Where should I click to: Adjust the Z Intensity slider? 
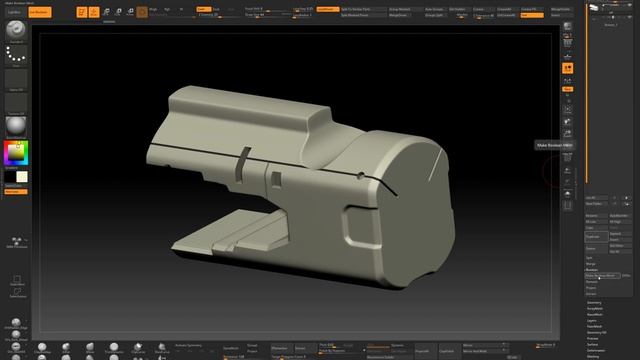(218, 15)
